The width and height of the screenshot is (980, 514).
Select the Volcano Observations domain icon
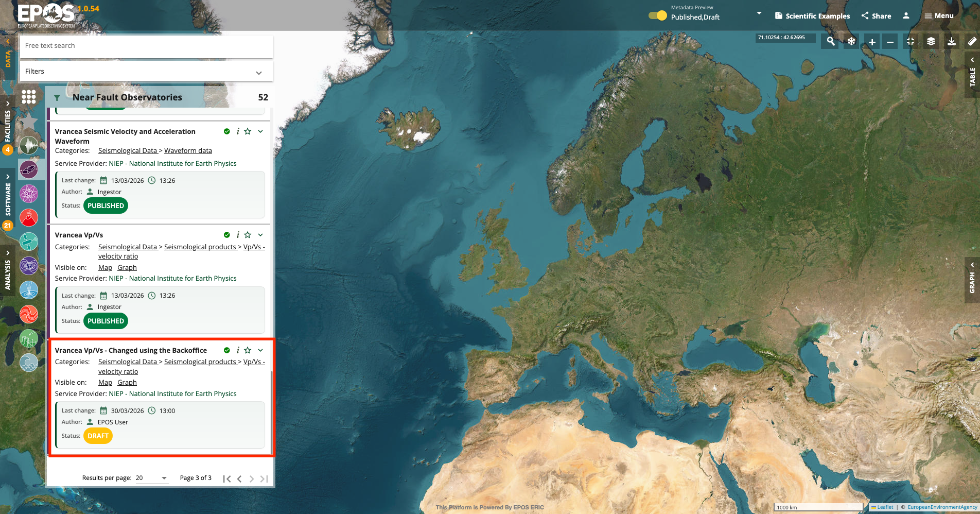29,217
